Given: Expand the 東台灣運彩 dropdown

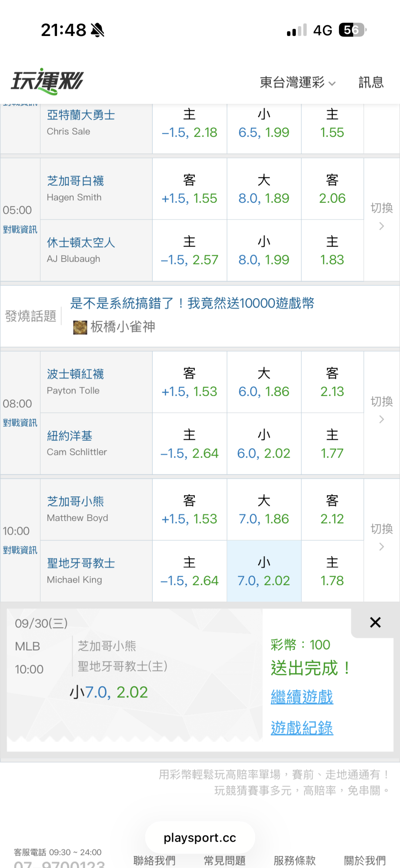Looking at the screenshot, I should (298, 82).
